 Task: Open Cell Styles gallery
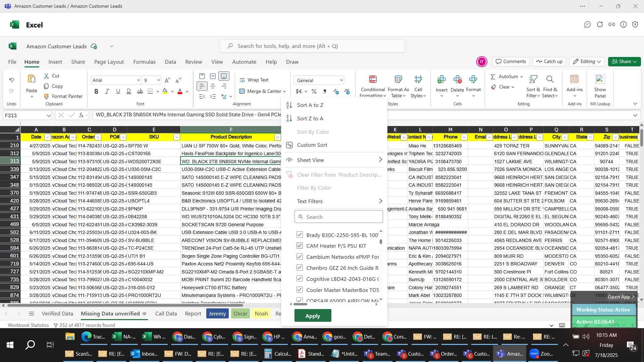tap(418, 86)
